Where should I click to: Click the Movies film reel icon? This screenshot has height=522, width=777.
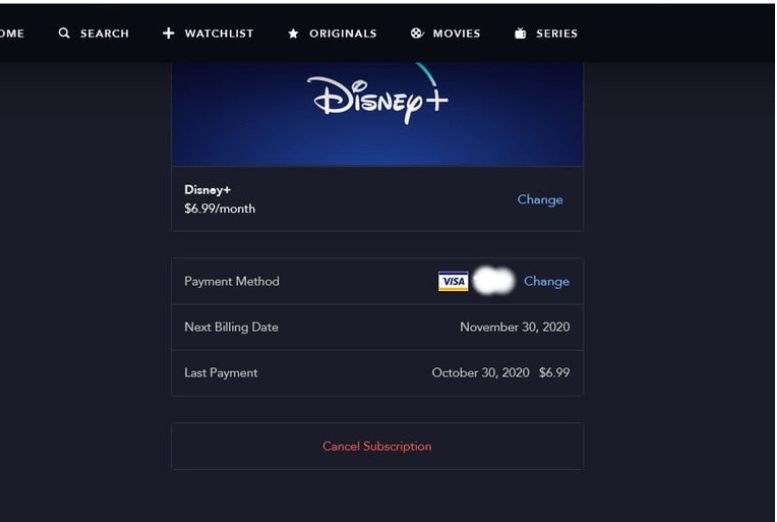(x=417, y=33)
